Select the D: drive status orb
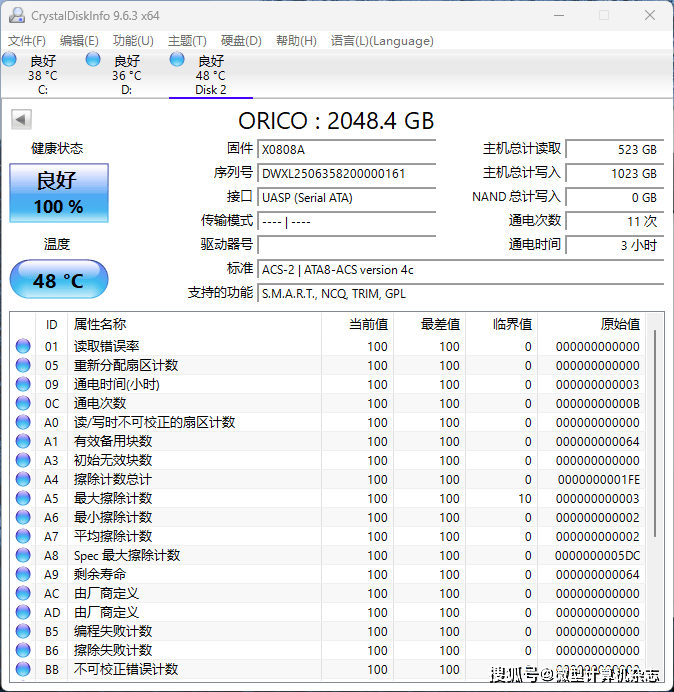 coord(94,61)
